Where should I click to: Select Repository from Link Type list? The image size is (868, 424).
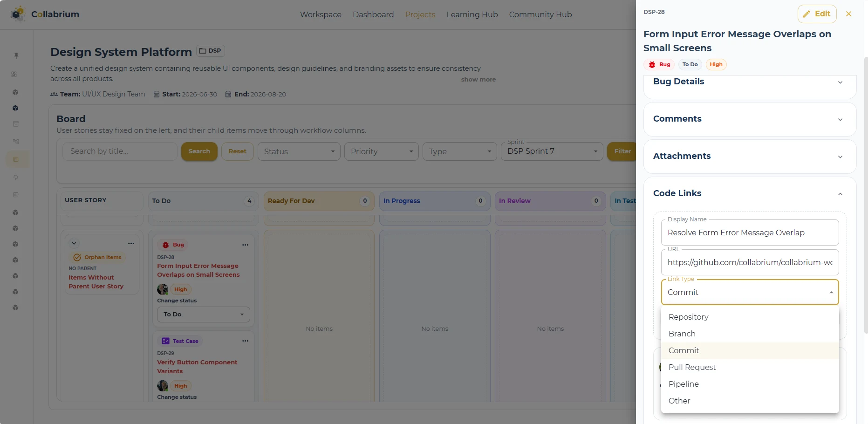tap(750, 317)
